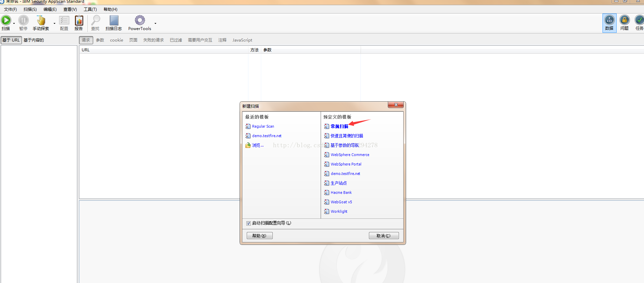This screenshot has width=644, height=283.
Task: Expand the Scan button dropdown arrow
Action: 14,23
